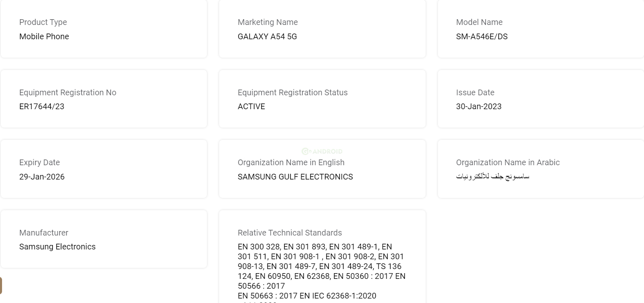Click the Manufacturer label
Viewport: 644px width, 303px height.
[x=44, y=233]
